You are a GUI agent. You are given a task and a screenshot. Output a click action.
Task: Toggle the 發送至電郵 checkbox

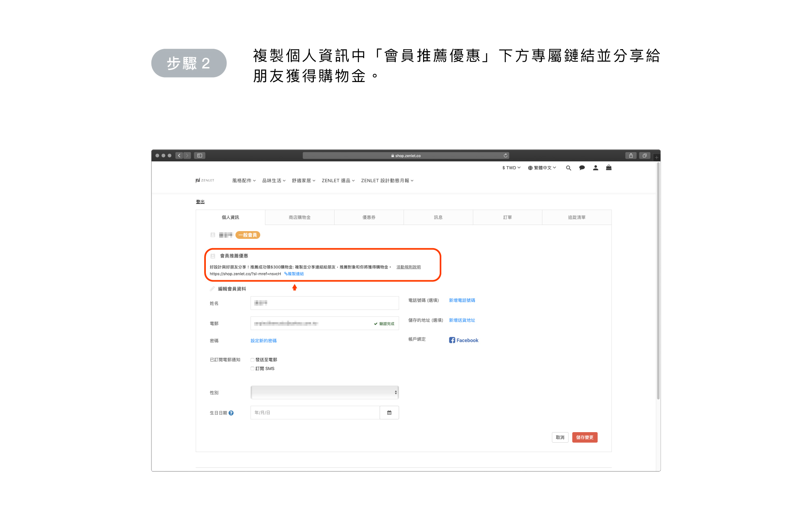253,360
